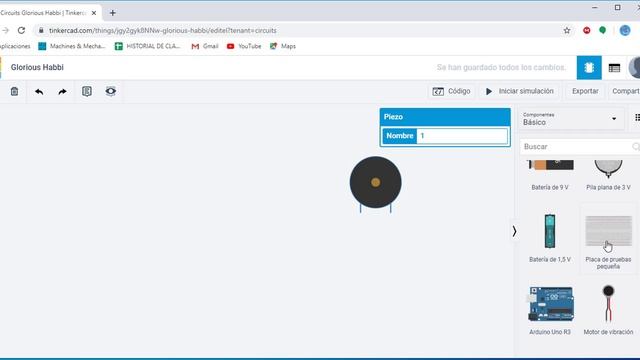Viewport: 640px width, 360px height.
Task: Toggle notes visibility eye icon
Action: point(111,91)
